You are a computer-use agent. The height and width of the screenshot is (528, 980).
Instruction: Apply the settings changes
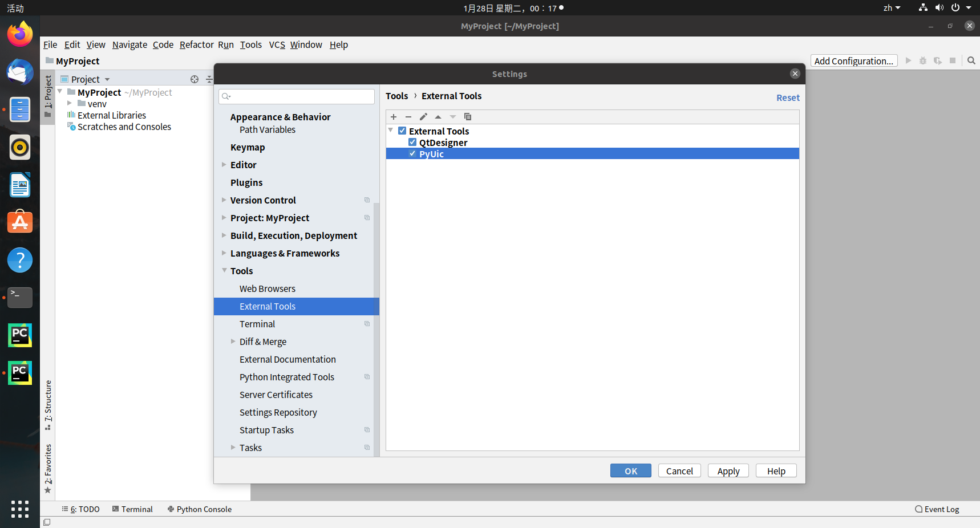[728, 470]
